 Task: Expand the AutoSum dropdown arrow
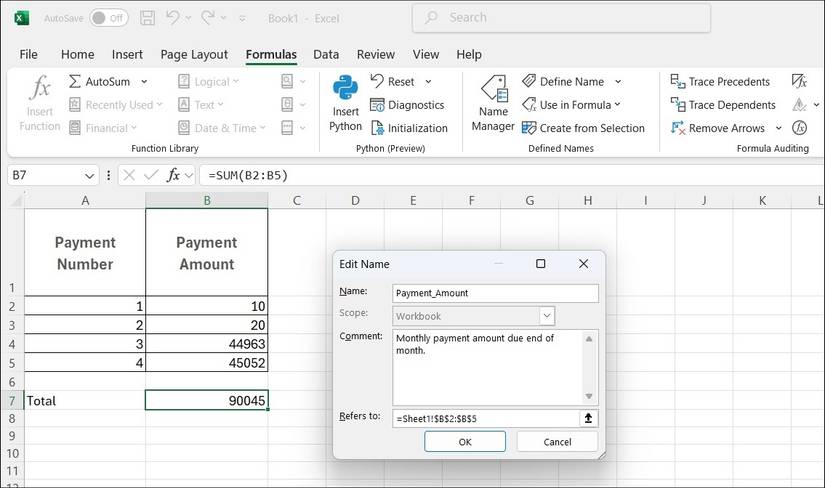pos(144,82)
